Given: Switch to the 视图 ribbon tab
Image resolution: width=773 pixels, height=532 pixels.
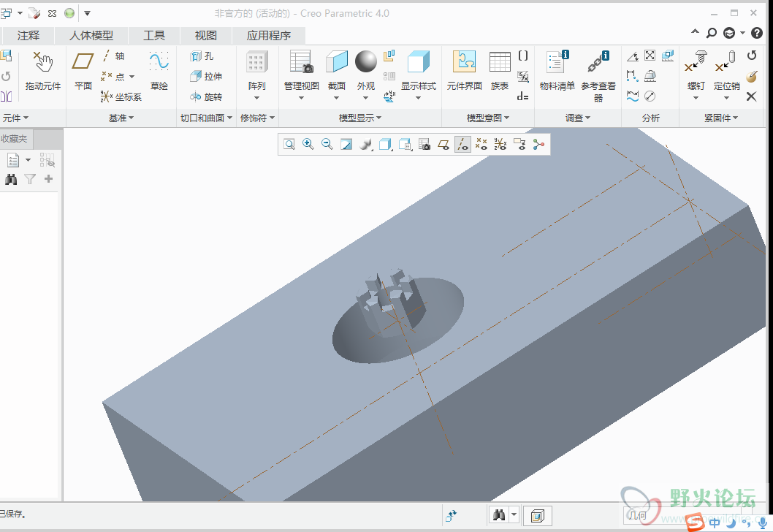Looking at the screenshot, I should tap(206, 35).
